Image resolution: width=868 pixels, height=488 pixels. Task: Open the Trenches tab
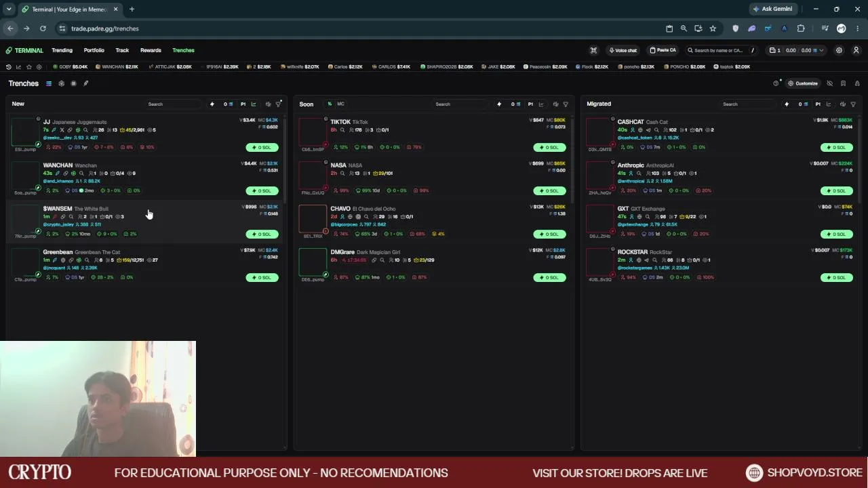[183, 50]
